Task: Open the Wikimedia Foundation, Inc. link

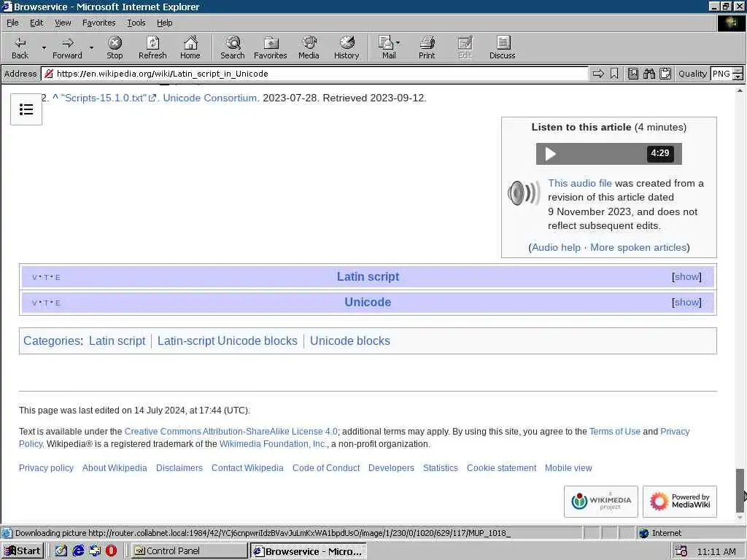Action: click(273, 444)
